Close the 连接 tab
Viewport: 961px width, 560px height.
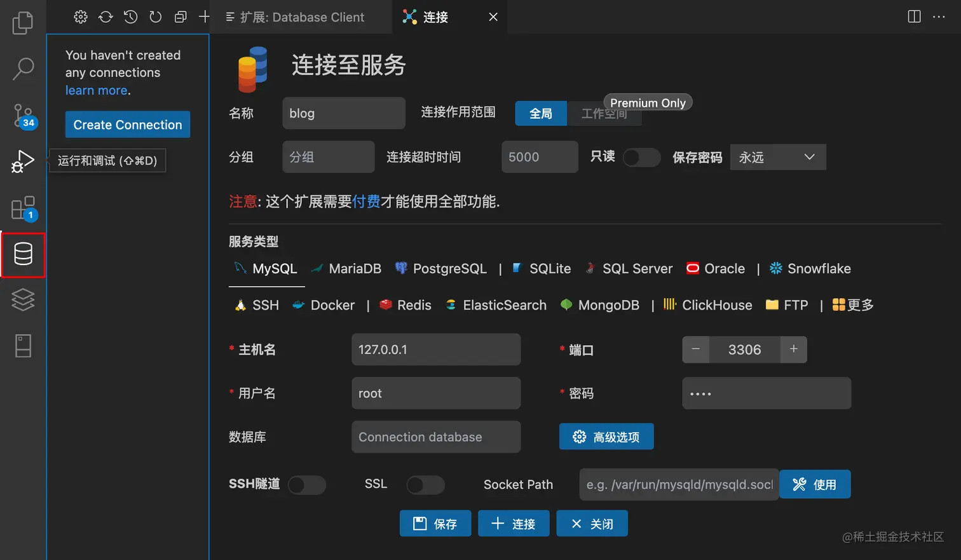pos(493,17)
